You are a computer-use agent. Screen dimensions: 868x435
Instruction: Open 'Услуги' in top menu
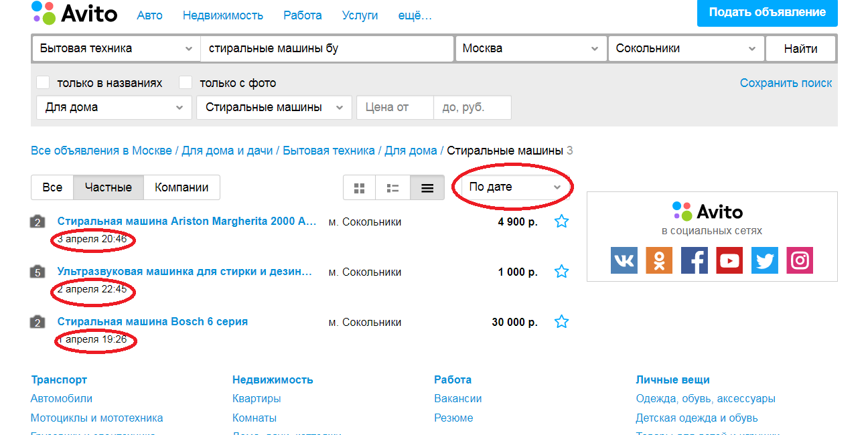pos(360,15)
